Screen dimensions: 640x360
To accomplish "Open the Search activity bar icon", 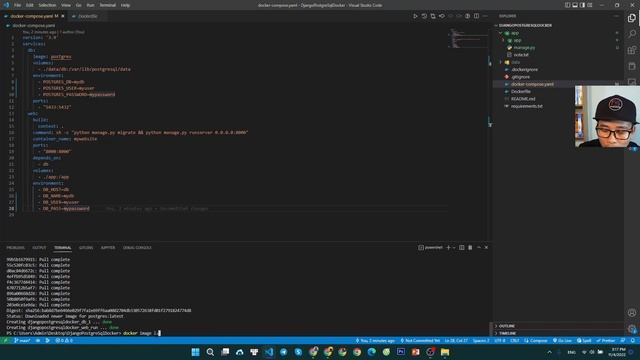I will pos(632,34).
